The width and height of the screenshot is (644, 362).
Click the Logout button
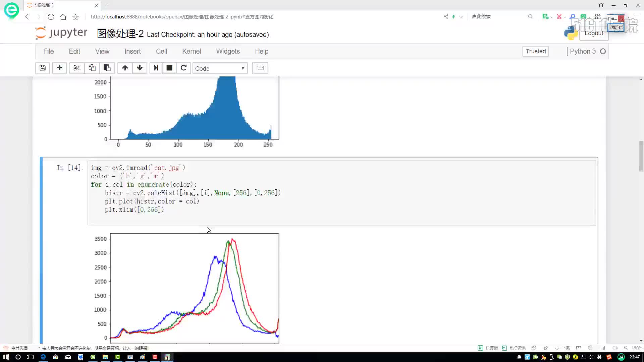(x=594, y=33)
